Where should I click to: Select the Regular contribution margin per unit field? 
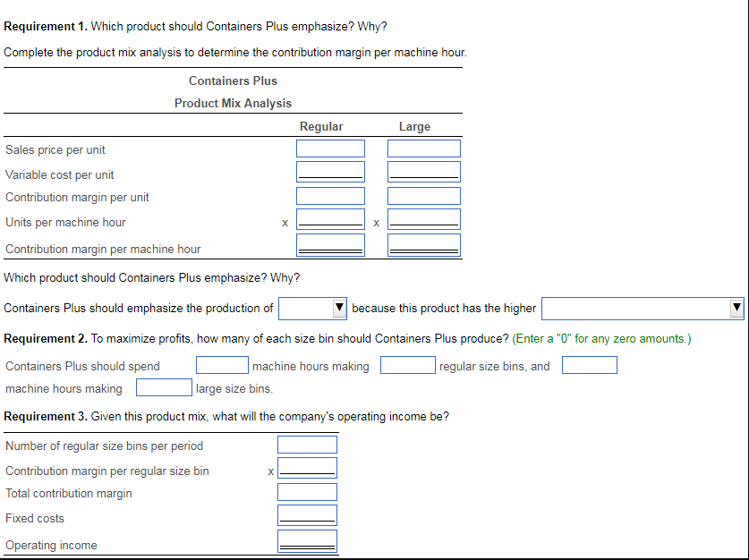coord(330,195)
